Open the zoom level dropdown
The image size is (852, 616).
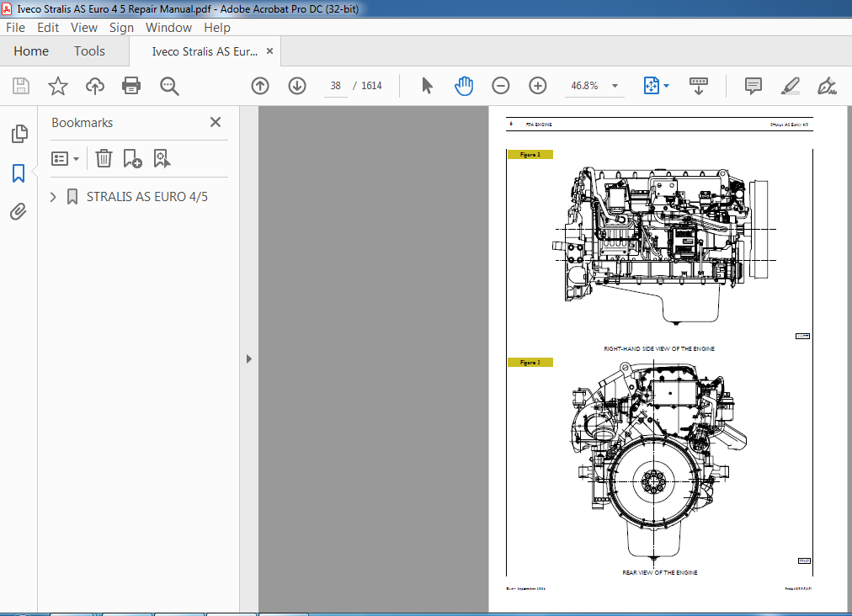[x=615, y=86]
